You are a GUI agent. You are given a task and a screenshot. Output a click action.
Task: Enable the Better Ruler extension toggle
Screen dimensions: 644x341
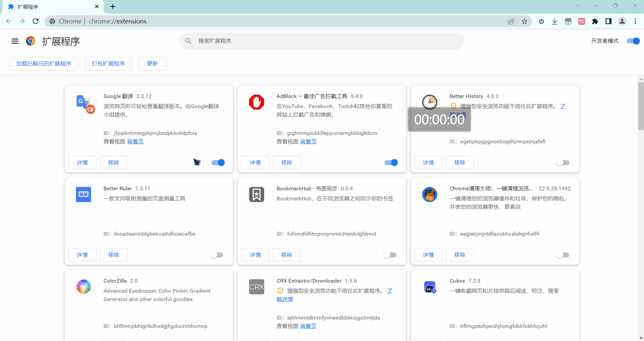pyautogui.click(x=216, y=255)
